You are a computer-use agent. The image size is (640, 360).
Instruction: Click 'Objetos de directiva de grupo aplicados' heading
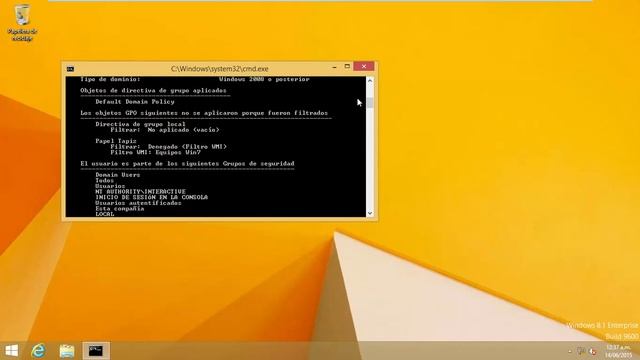click(153, 91)
